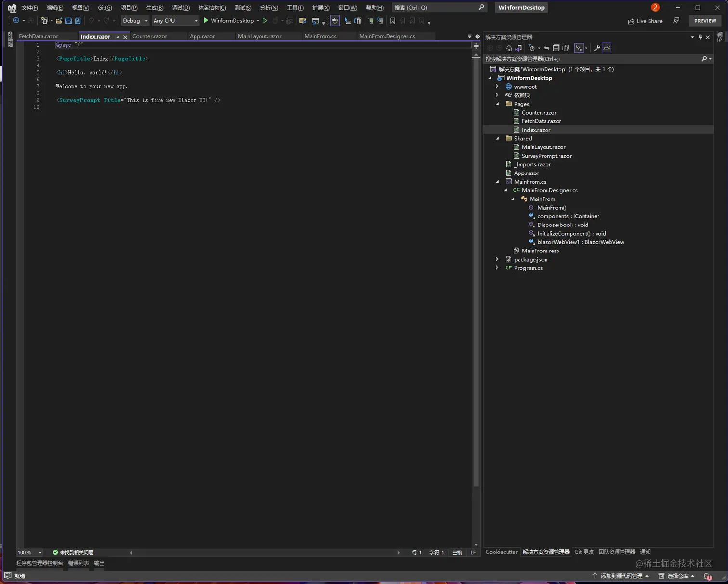Toggle the highlighted abc toolbar icon
The width and height of the screenshot is (728, 584).
pos(335,21)
